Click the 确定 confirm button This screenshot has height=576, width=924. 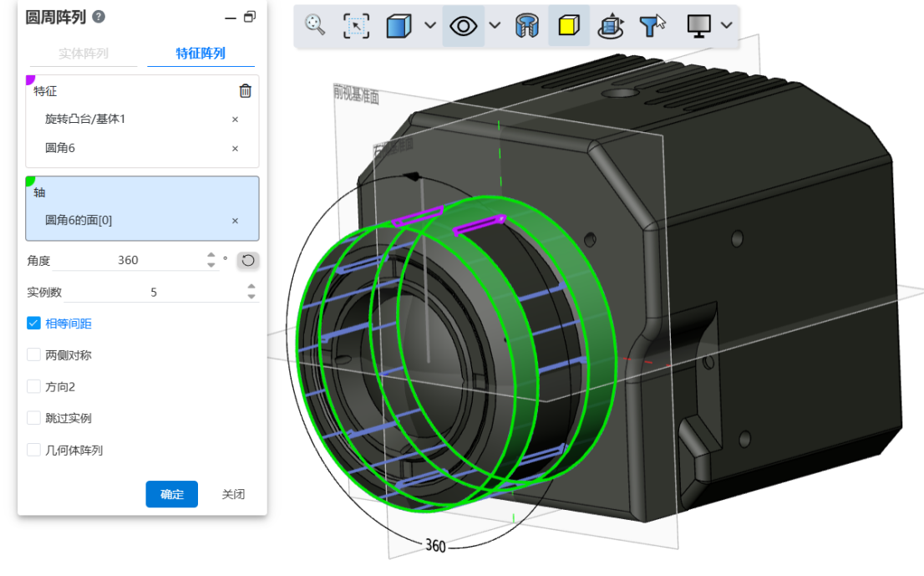[x=171, y=494]
